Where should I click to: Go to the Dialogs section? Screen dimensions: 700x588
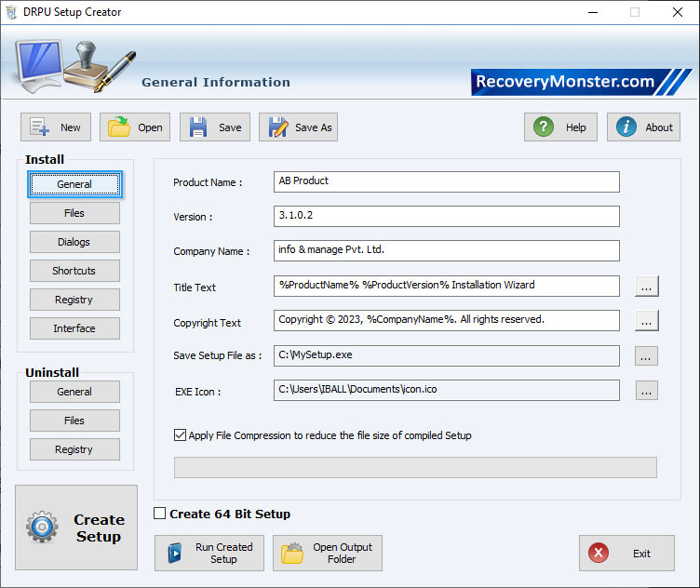(x=74, y=242)
